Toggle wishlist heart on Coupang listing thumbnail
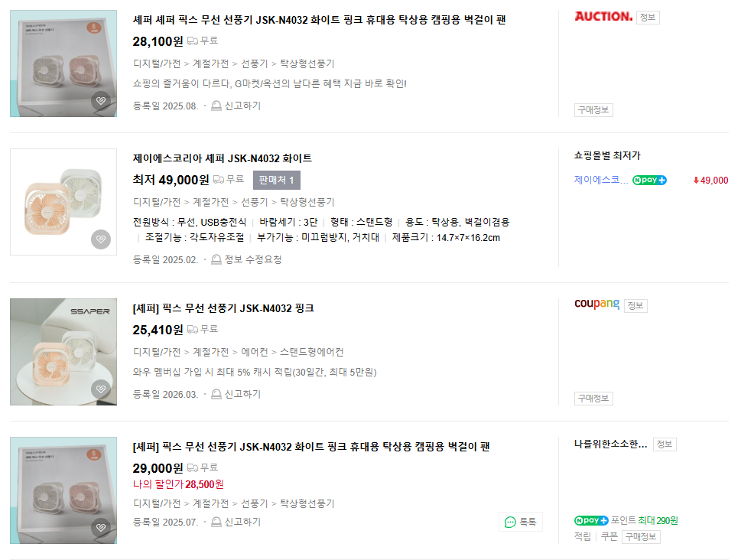 point(101,389)
